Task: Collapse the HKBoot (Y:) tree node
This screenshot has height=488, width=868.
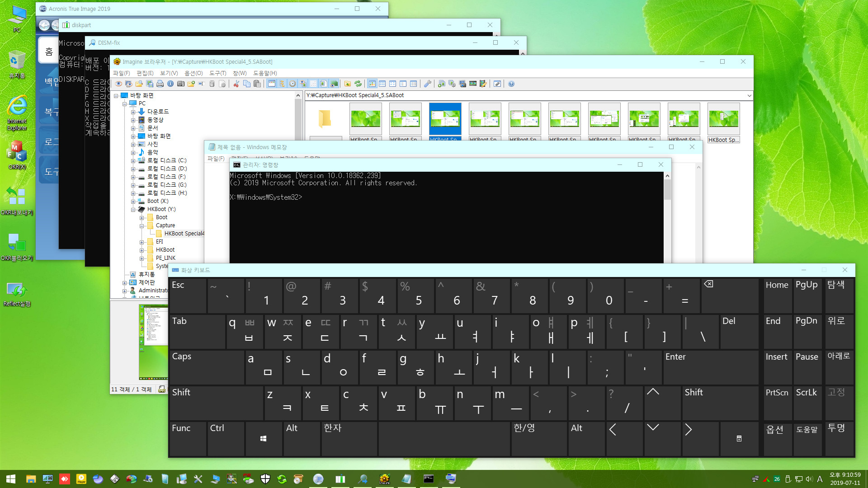Action: point(133,210)
